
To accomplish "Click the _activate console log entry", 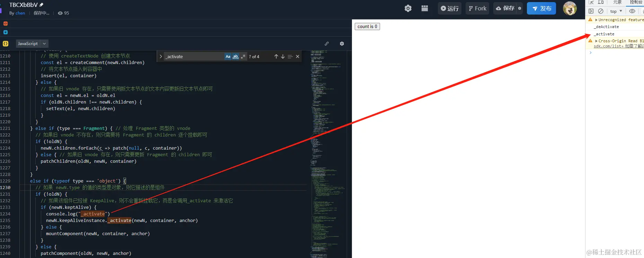I will [x=604, y=34].
